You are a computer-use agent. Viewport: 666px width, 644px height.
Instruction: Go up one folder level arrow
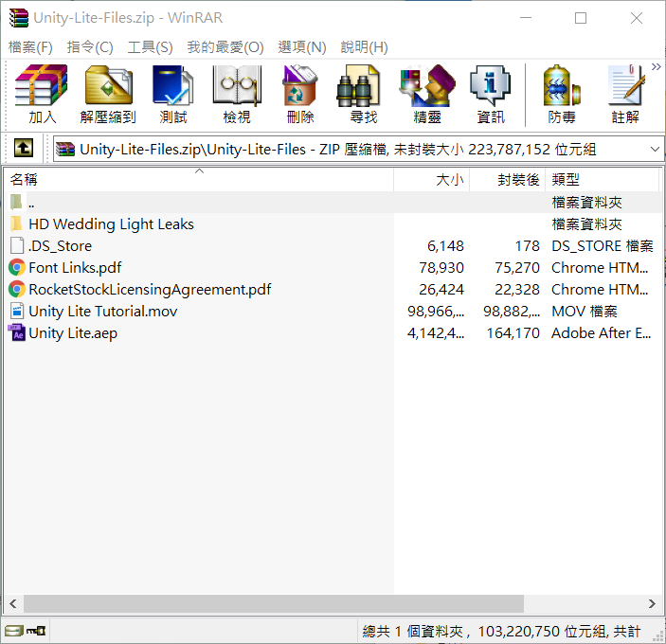[24, 148]
